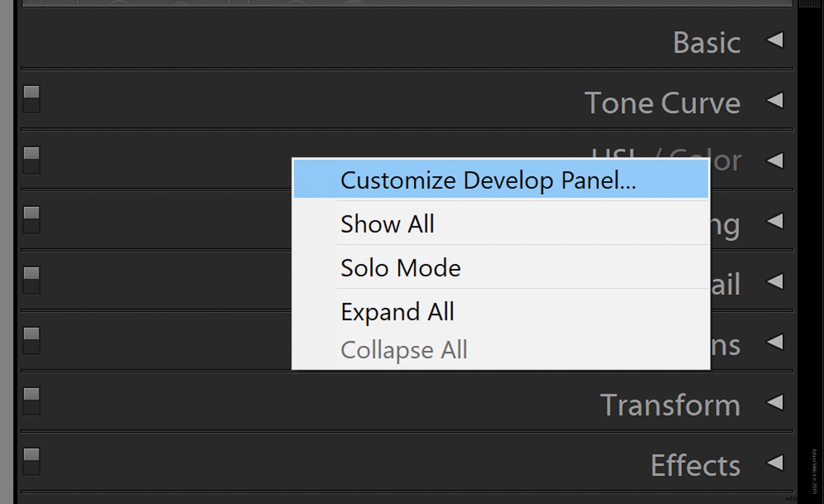
Task: Toggle the Tone Curve panel switch
Action: tap(31, 99)
